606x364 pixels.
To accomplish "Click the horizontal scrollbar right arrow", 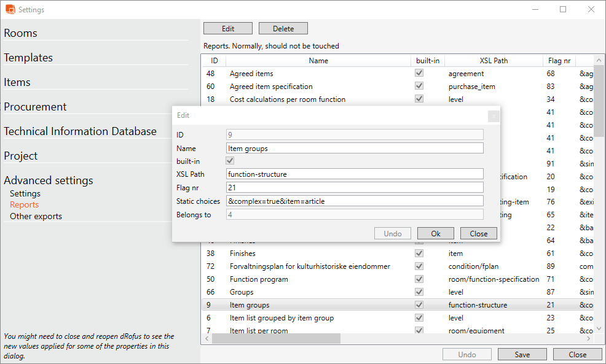I will coord(589,339).
